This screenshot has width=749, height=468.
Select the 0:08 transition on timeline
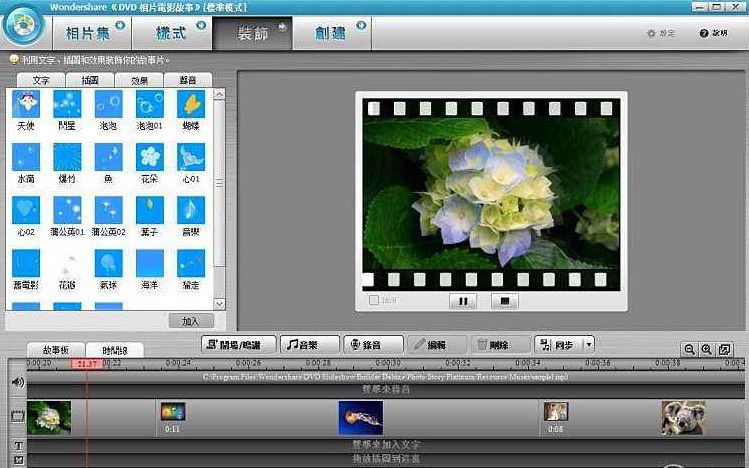556,412
